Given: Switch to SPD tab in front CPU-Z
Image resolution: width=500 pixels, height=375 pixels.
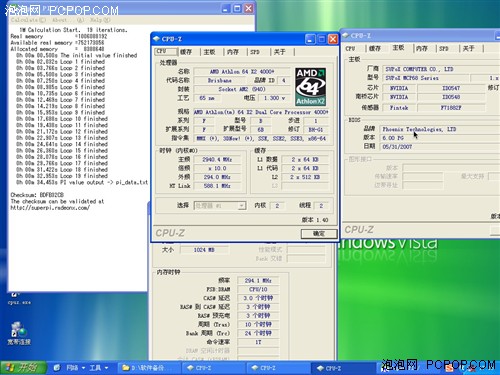Looking at the screenshot, I should [255, 52].
